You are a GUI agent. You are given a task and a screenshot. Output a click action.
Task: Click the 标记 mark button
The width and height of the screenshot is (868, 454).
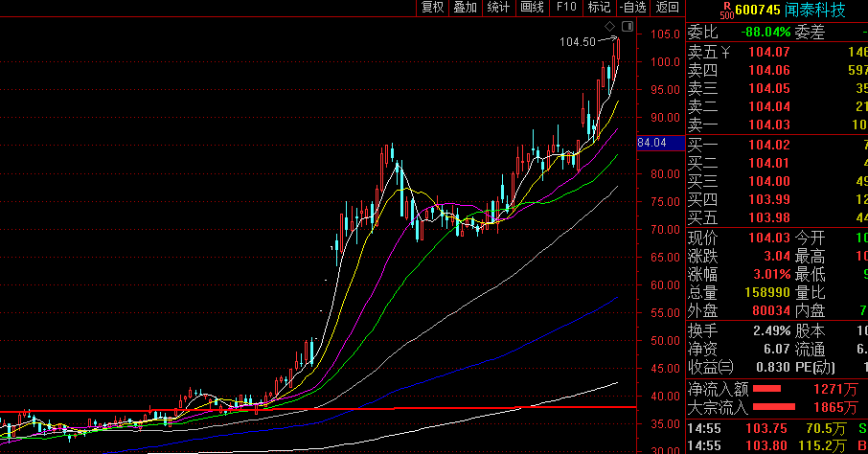coord(599,8)
